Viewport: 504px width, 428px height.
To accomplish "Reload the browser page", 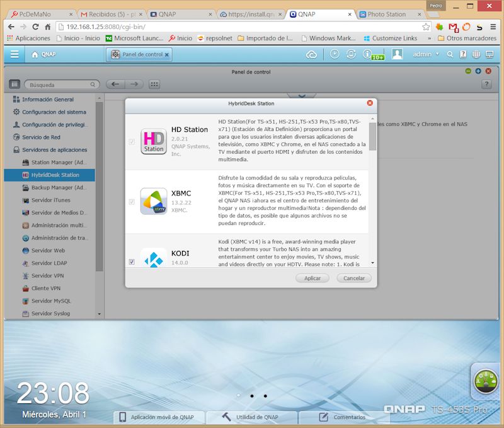I will click(35, 27).
